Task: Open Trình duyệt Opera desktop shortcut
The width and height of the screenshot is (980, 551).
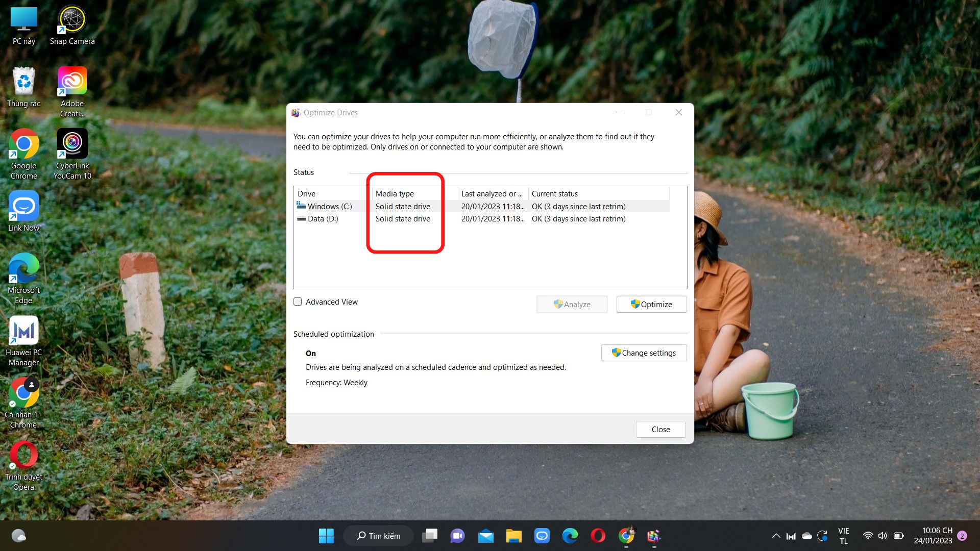Action: [x=24, y=466]
